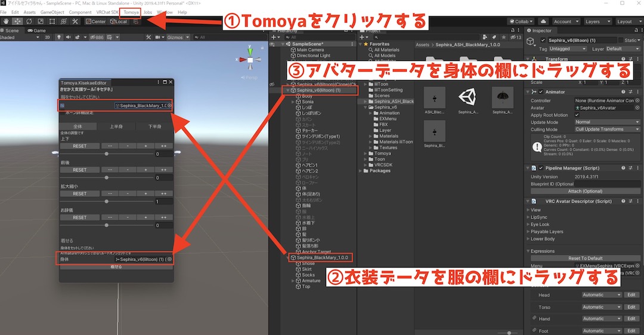Switch to the Scene tab

tap(10, 30)
